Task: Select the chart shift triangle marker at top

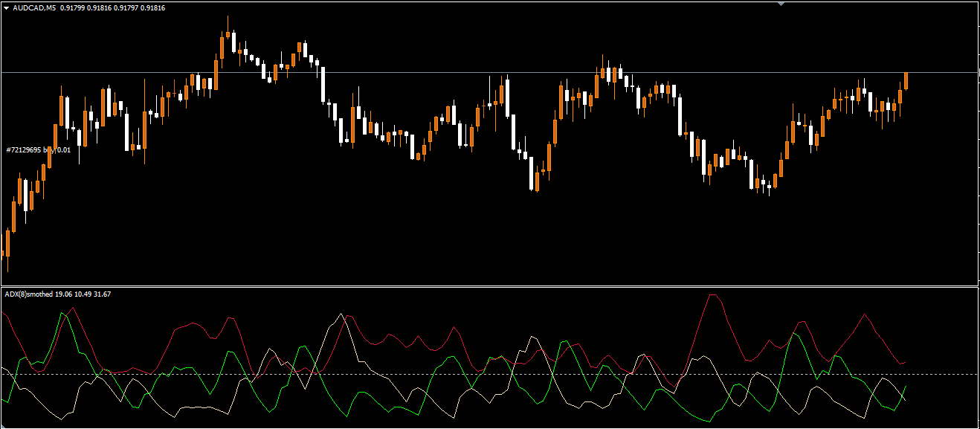Action: (780, 4)
